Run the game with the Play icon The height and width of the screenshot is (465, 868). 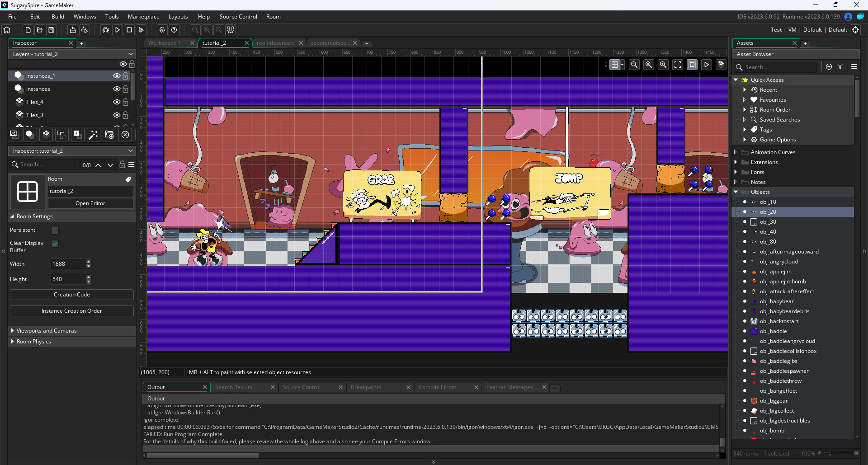(117, 30)
